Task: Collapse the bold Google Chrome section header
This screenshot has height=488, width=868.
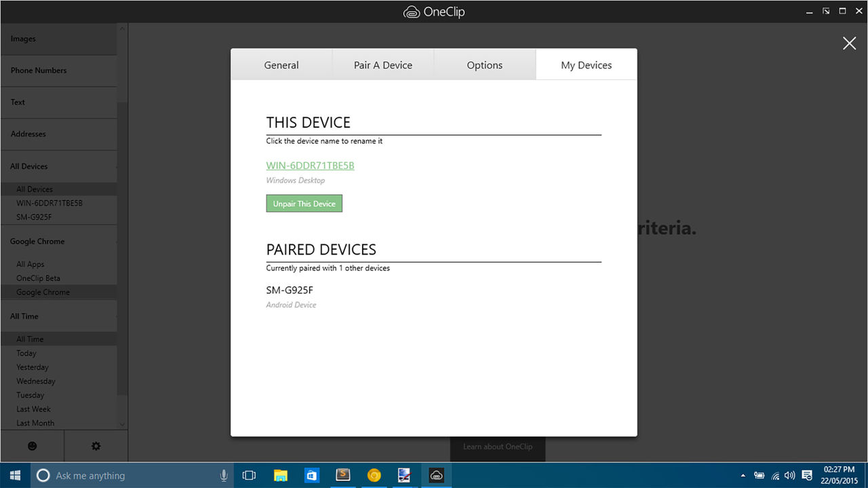Action: [x=59, y=242]
